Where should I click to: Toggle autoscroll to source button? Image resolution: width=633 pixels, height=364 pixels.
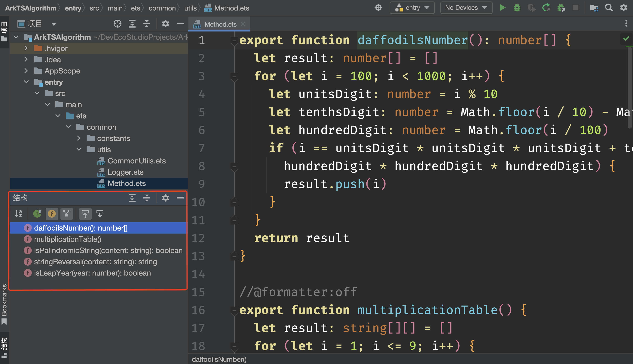(85, 213)
